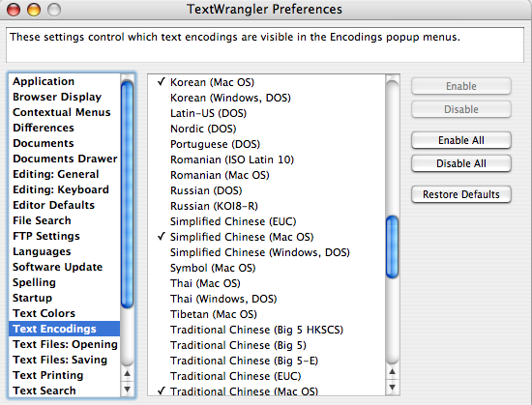Select Latin-US (DOS) encoding row
Image resolution: width=532 pixels, height=405 pixels.
pos(267,113)
